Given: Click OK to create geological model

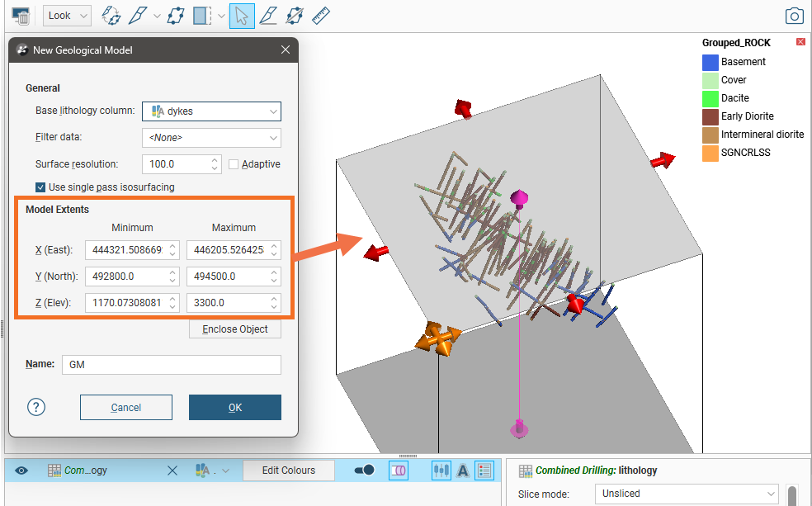Looking at the screenshot, I should pos(234,407).
